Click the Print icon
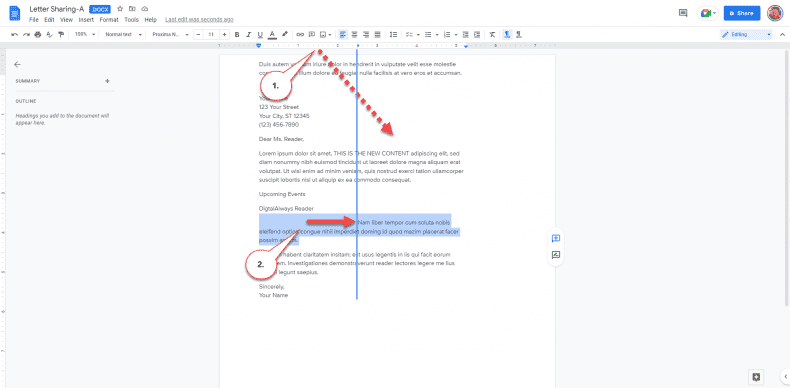 click(37, 34)
